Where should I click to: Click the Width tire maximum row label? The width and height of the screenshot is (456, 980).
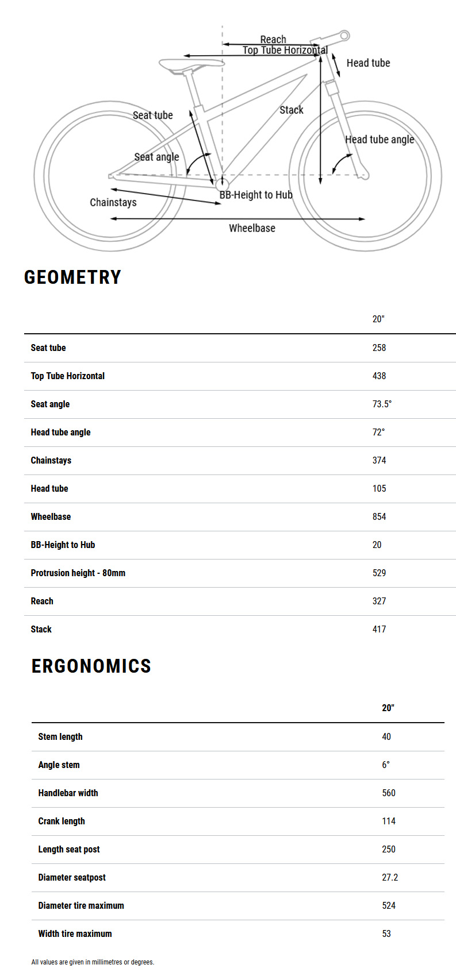(75, 933)
